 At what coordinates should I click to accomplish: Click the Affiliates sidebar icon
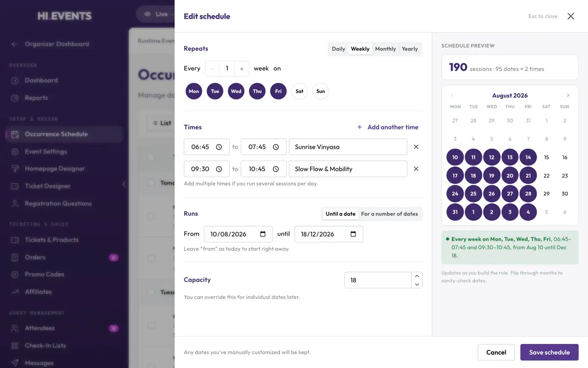(15, 292)
